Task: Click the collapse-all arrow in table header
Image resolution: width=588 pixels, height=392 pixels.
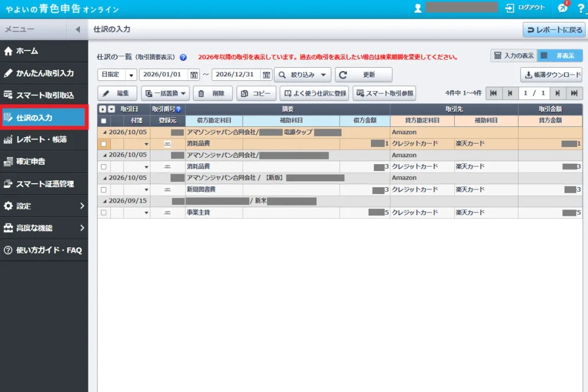Action: coord(111,109)
